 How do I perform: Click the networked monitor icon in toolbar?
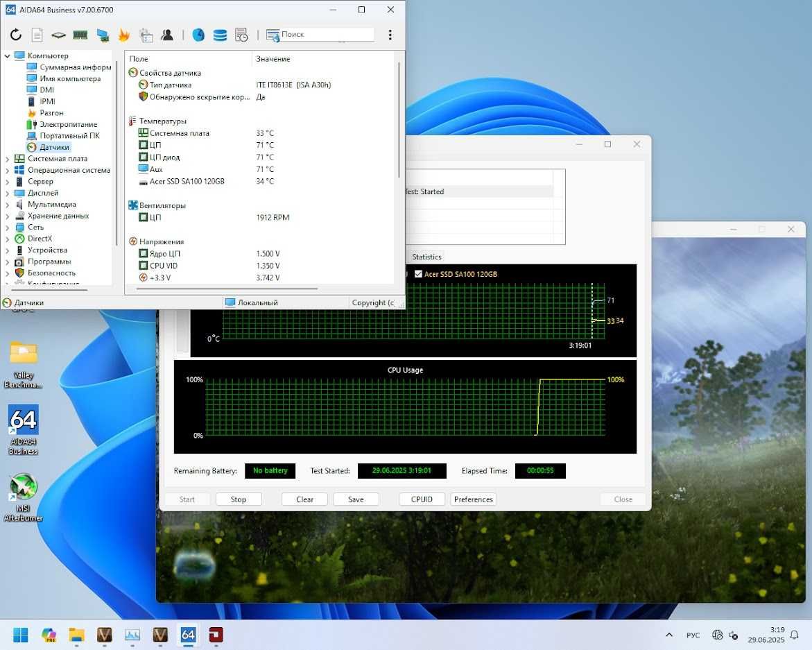103,35
